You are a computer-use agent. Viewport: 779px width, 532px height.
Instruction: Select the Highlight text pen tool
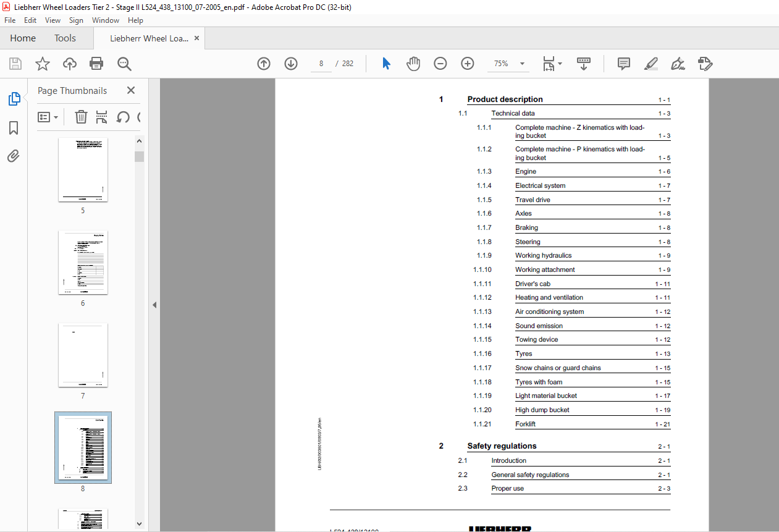point(651,64)
